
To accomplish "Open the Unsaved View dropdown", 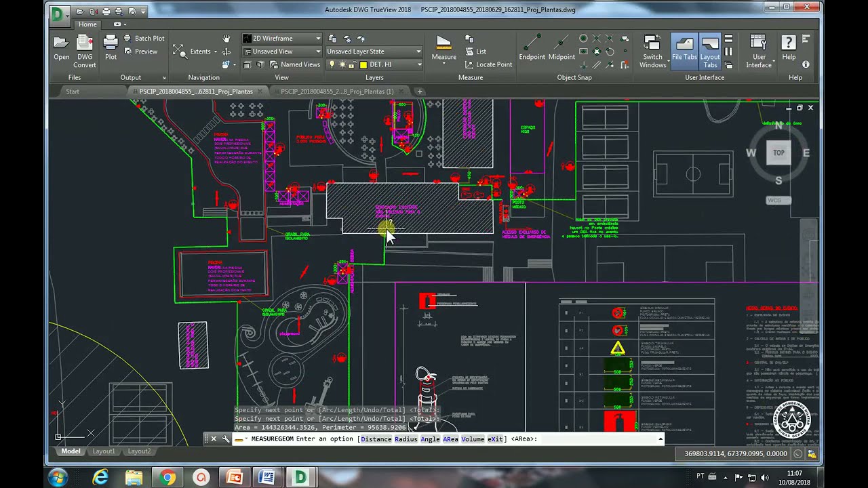I will (x=282, y=52).
